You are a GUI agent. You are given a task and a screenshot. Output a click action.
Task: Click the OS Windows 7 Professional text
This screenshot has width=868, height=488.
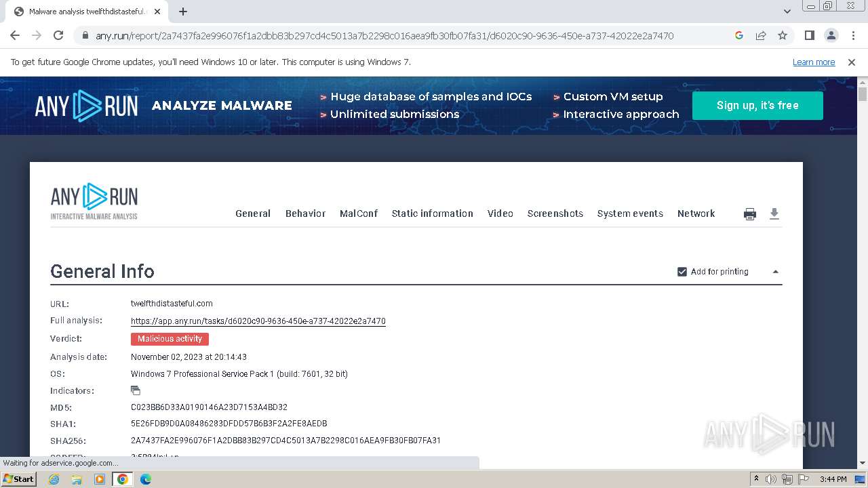239,374
